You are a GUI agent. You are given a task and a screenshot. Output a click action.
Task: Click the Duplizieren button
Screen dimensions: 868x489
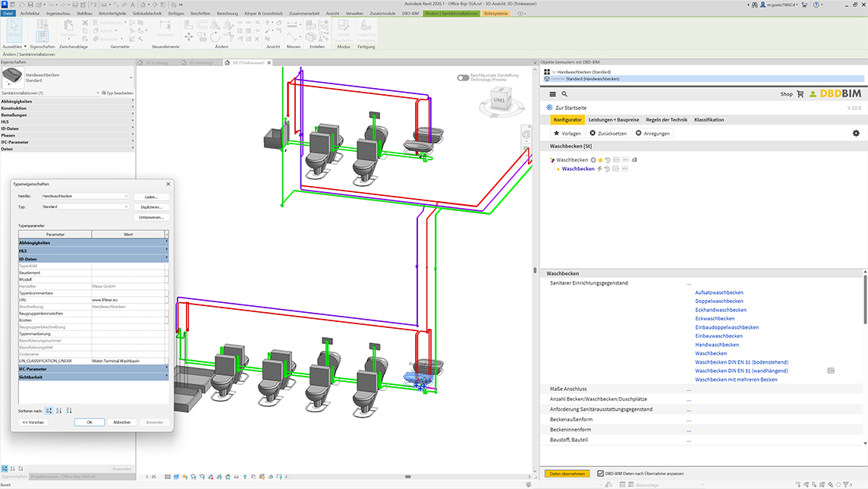pyautogui.click(x=151, y=207)
